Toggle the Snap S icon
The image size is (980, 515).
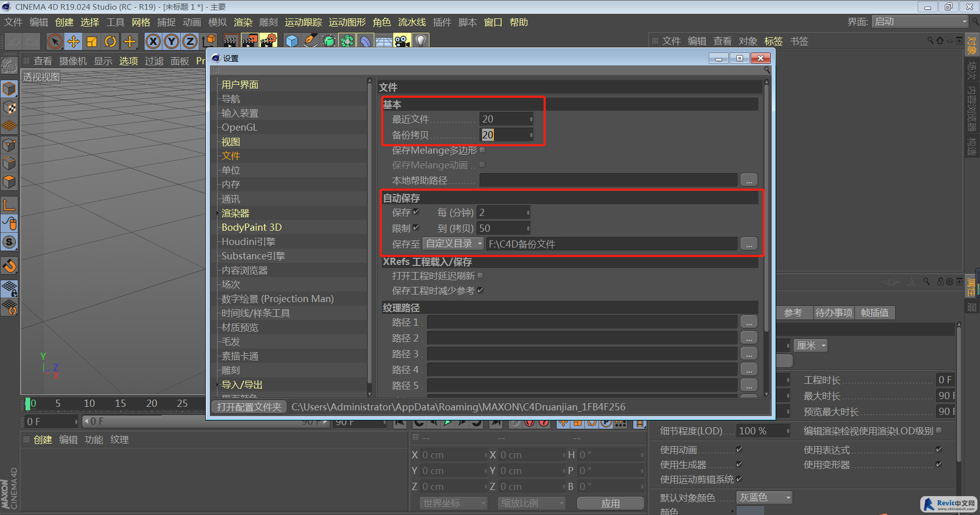[9, 242]
